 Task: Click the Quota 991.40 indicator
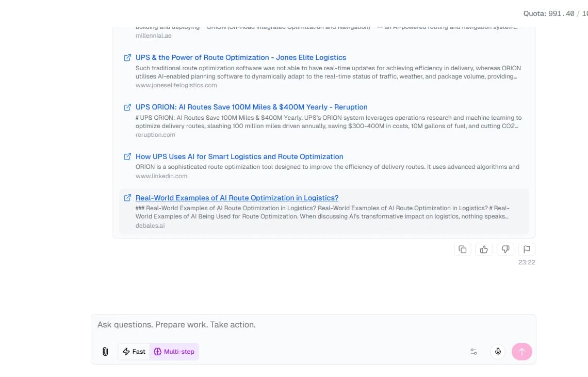pos(556,13)
